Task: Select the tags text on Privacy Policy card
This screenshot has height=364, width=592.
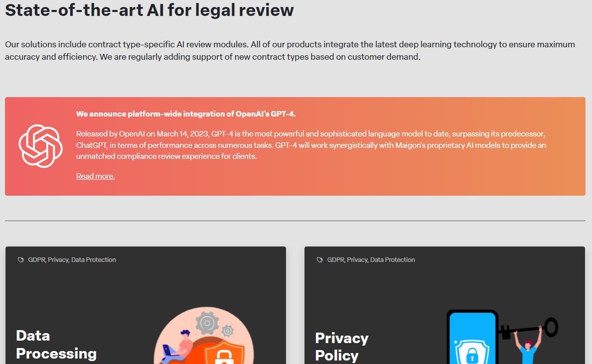Action: click(371, 260)
